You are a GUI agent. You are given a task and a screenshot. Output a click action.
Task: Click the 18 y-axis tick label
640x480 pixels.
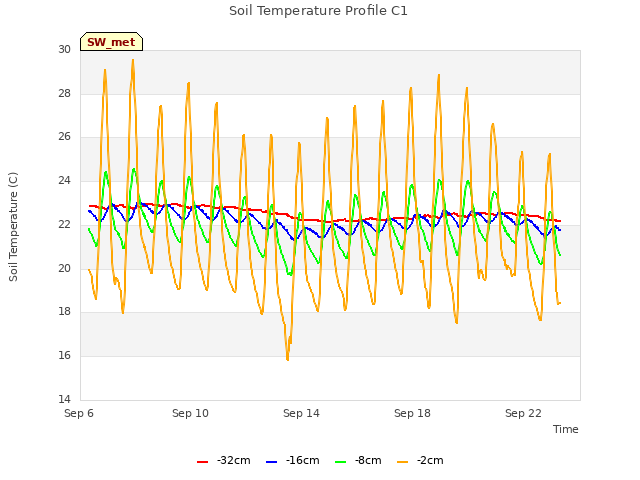[64, 311]
